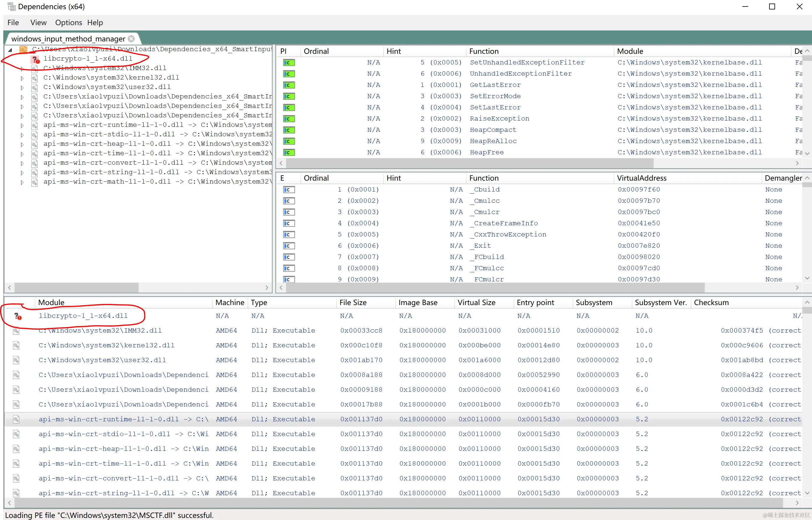Click the green import icon next to HeapFree
This screenshot has height=520, width=812.
pos(289,153)
